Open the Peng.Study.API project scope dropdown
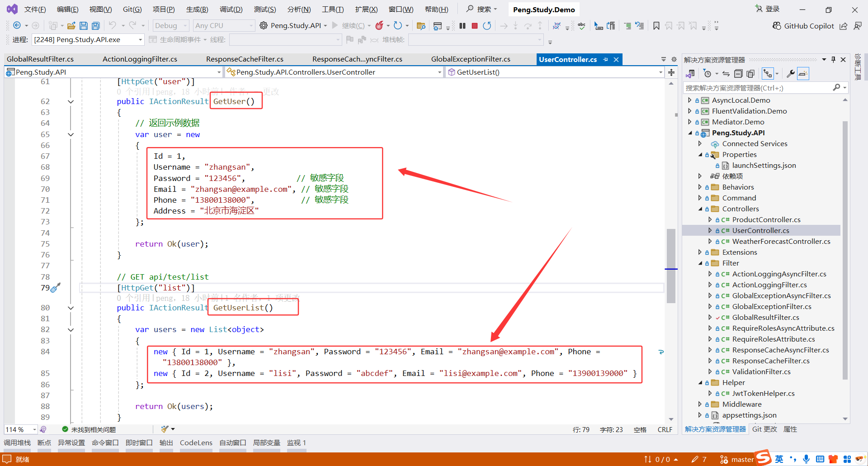This screenshot has height=466, width=868. pos(113,72)
